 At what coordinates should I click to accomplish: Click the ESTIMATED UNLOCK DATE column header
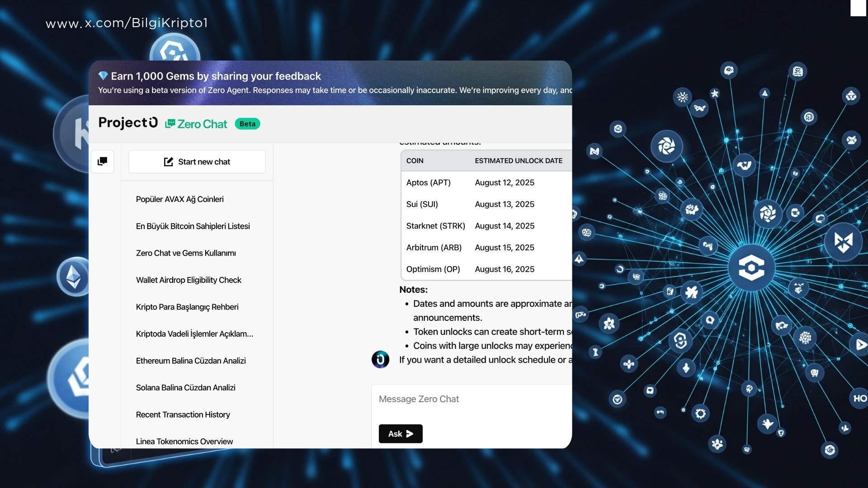tap(519, 161)
